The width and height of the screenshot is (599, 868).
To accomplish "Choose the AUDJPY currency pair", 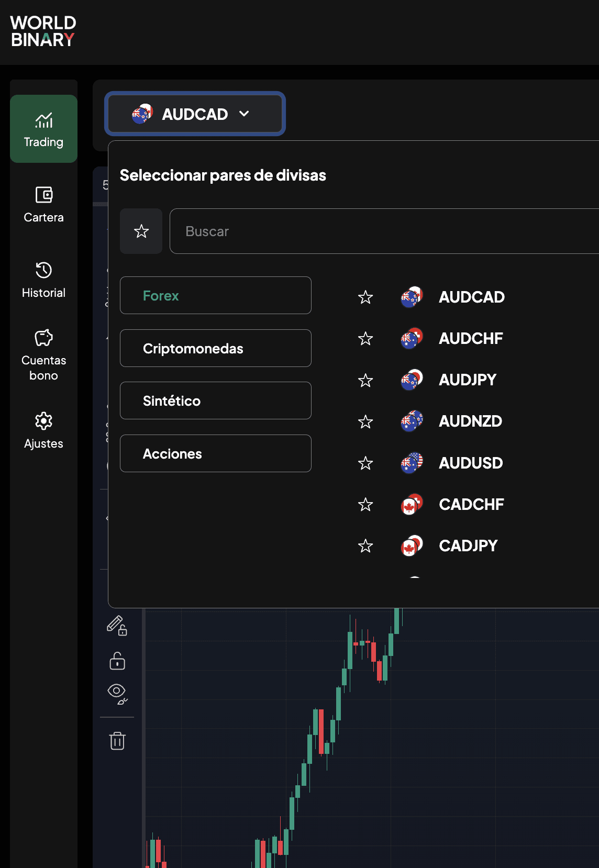I will point(467,380).
